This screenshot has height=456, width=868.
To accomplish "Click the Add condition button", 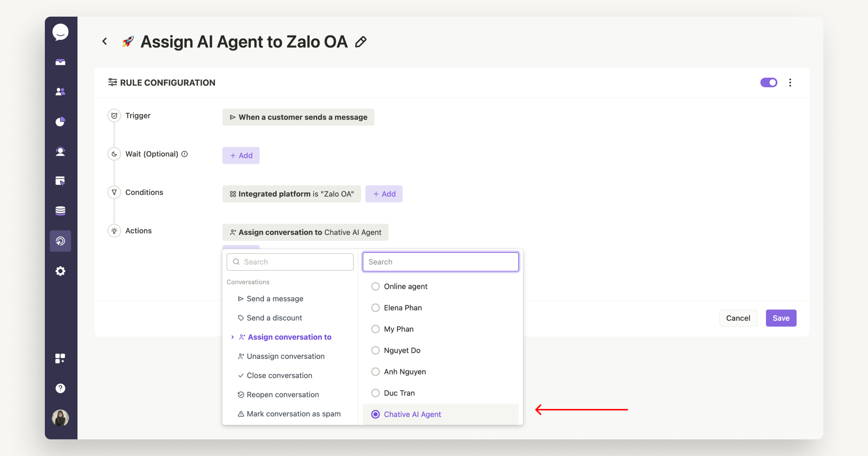I will (x=384, y=194).
